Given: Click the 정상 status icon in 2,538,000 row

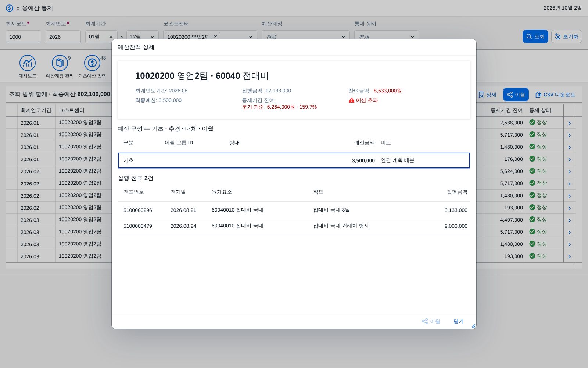Looking at the screenshot, I should [x=532, y=123].
